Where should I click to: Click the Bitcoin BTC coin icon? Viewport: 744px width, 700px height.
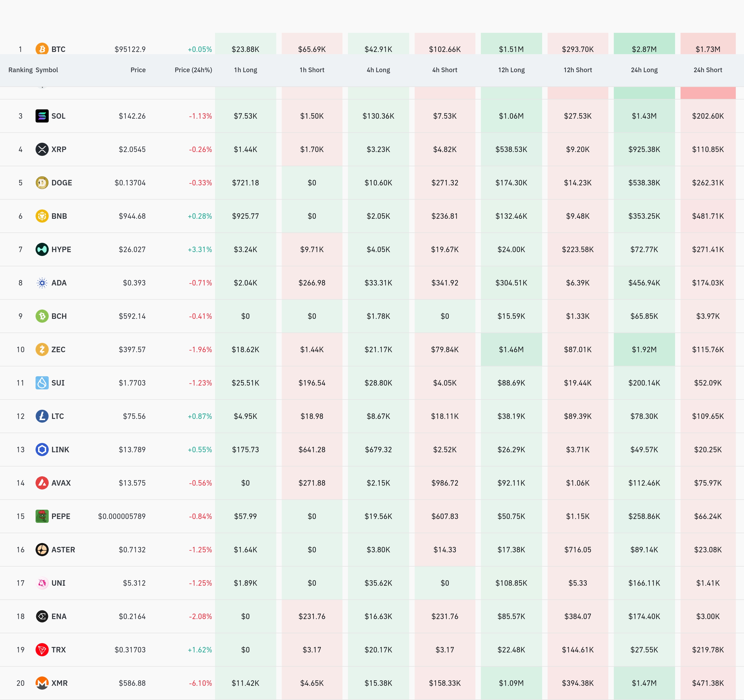pyautogui.click(x=42, y=48)
